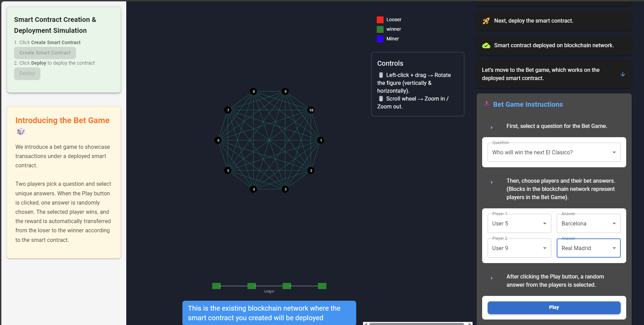Click the first green ledger block
The image size is (644, 325).
(x=216, y=286)
